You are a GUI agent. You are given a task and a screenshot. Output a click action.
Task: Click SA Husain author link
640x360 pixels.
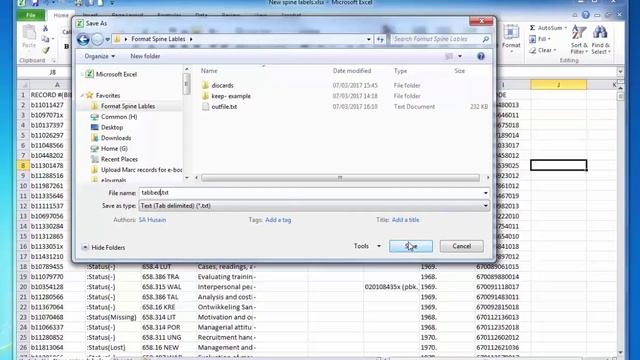pyautogui.click(x=152, y=220)
